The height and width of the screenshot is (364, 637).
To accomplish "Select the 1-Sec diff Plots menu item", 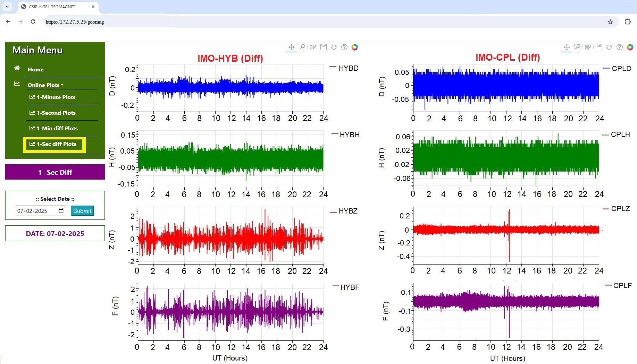I will (x=56, y=144).
